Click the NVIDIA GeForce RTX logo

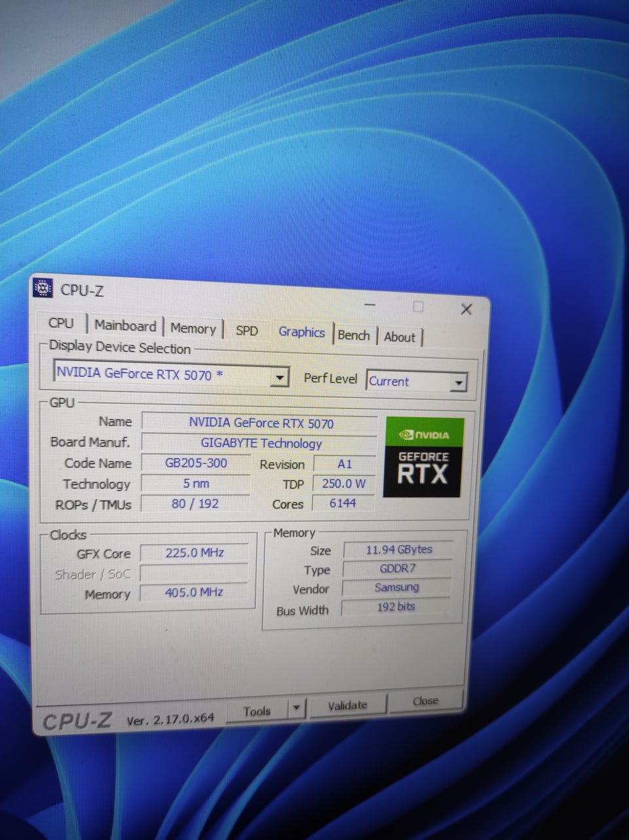(x=424, y=456)
